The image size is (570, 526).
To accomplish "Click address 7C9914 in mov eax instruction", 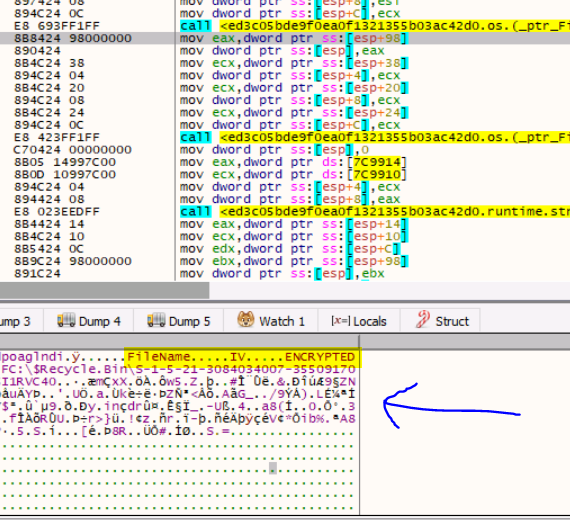I will click(377, 162).
